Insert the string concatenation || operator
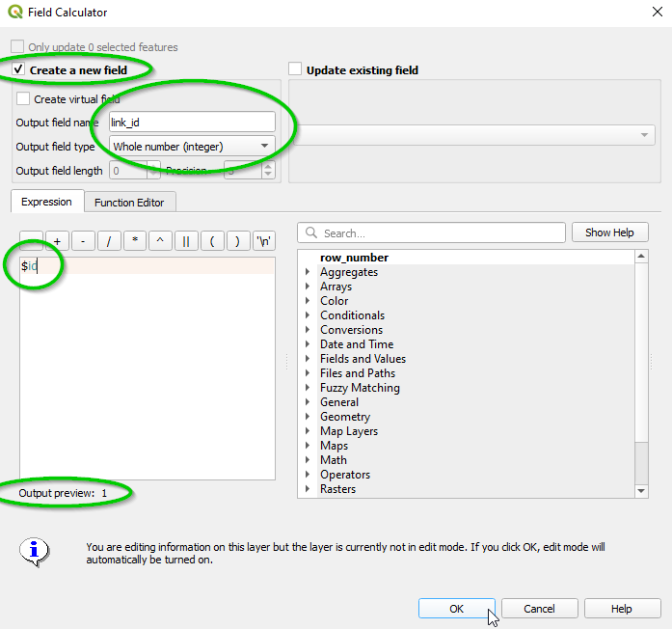The height and width of the screenshot is (629, 672). (186, 241)
